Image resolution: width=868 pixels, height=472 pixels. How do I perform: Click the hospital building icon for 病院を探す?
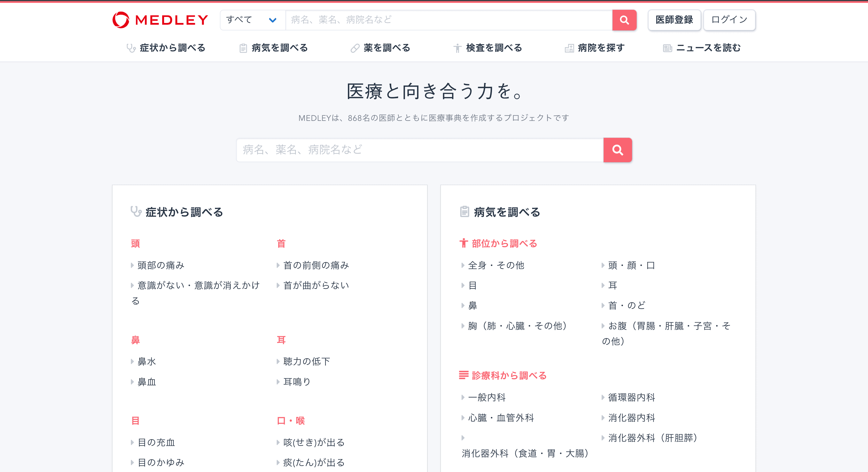tap(569, 48)
